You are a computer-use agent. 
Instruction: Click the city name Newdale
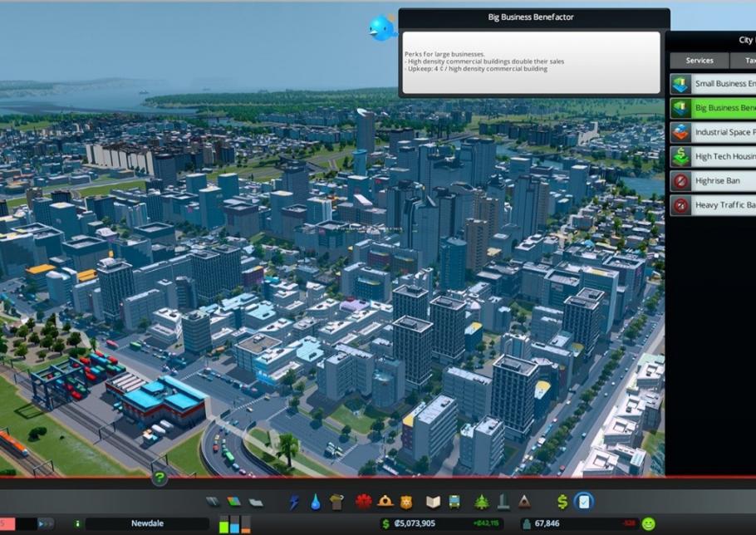[147, 523]
